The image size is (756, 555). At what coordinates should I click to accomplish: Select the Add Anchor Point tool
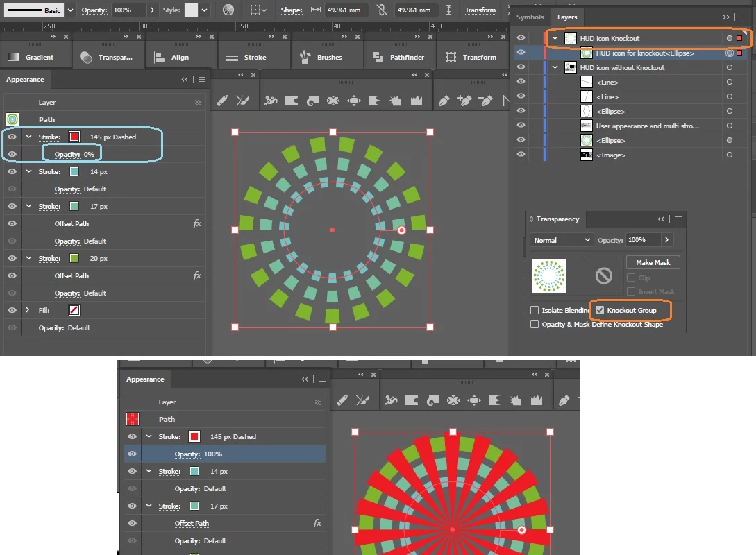pos(465,100)
